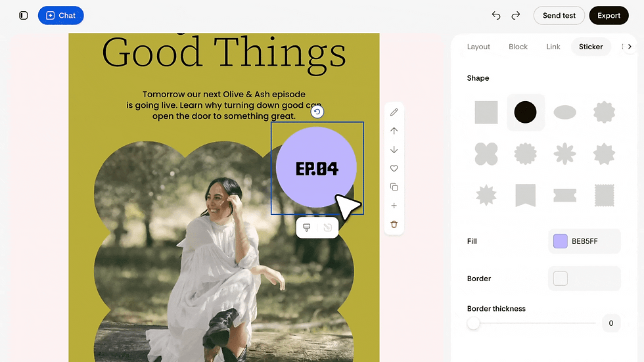Choose the postage stamp shape
The width and height of the screenshot is (644, 362).
(x=604, y=195)
